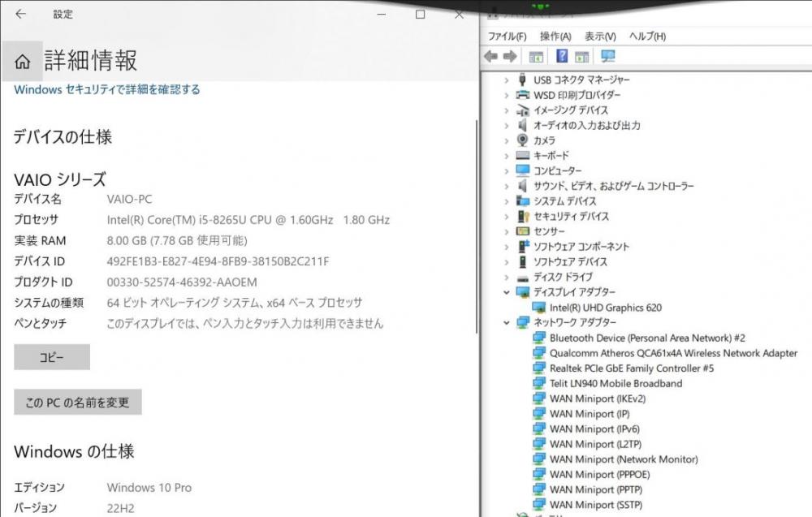This screenshot has height=517, width=812.
Task: Select ディスク ドライブ drive icon
Action: [x=523, y=278]
